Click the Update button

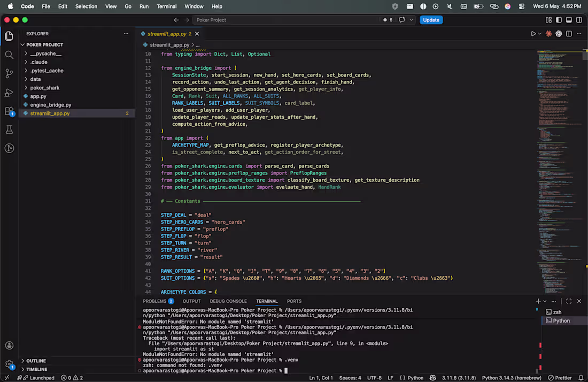(x=431, y=20)
